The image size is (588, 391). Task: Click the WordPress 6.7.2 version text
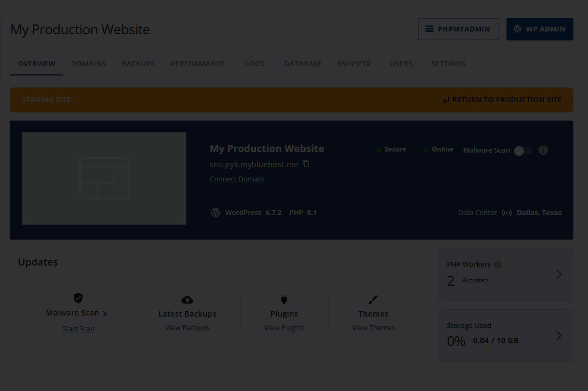(253, 212)
